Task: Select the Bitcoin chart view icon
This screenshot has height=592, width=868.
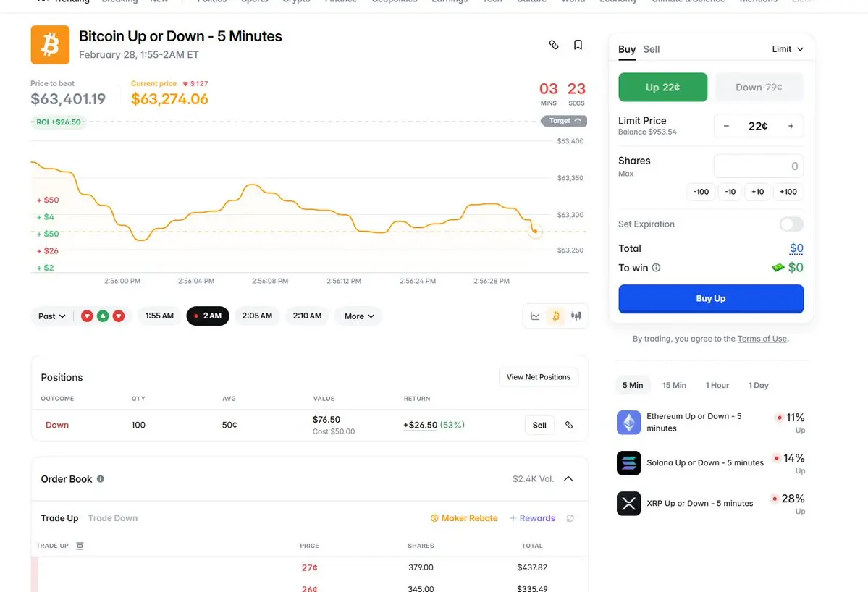Action: coord(556,316)
